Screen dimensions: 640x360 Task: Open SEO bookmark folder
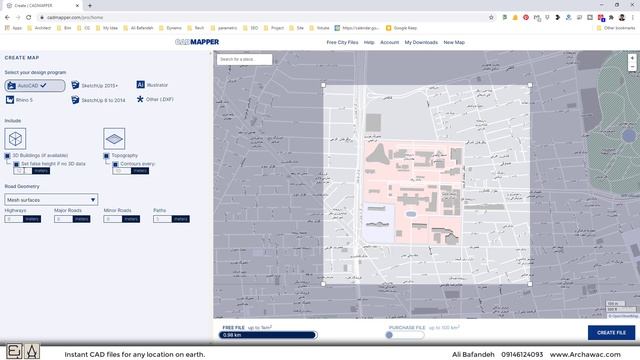click(251, 28)
